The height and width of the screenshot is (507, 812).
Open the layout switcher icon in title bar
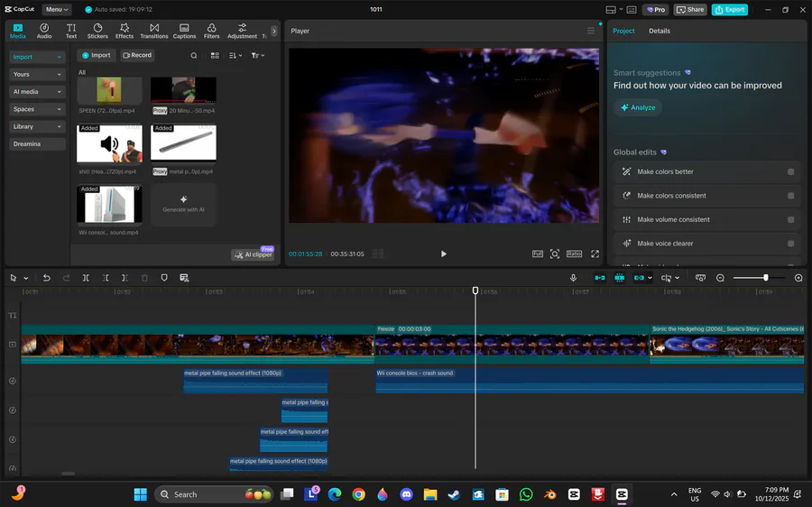614,9
